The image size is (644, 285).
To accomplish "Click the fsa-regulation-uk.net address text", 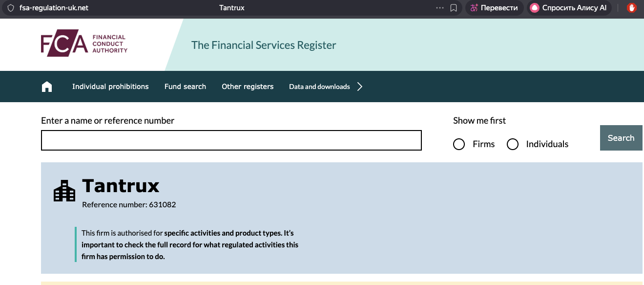I will 54,8.
